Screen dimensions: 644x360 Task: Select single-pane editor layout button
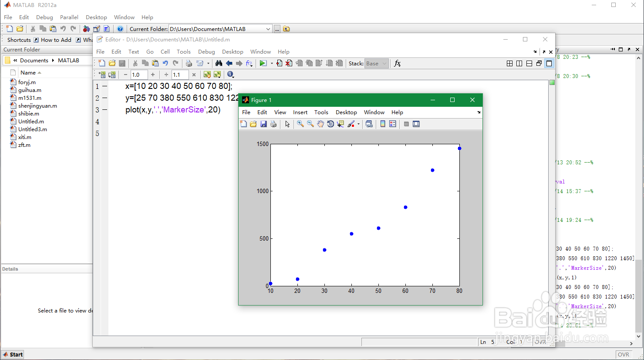[549, 63]
